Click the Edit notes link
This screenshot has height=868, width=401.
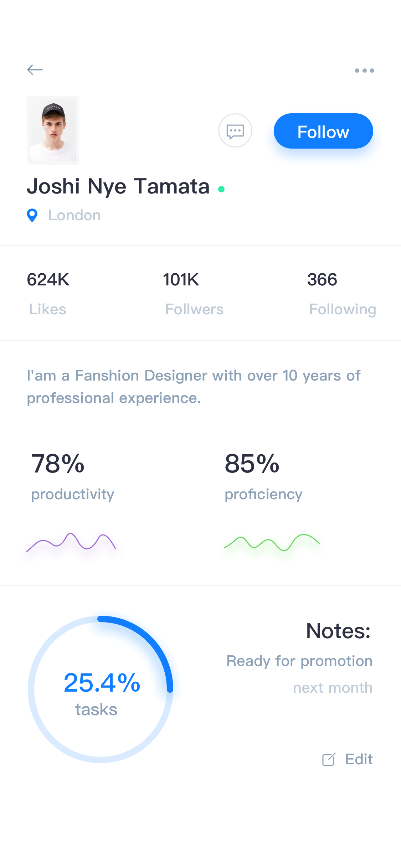click(359, 759)
